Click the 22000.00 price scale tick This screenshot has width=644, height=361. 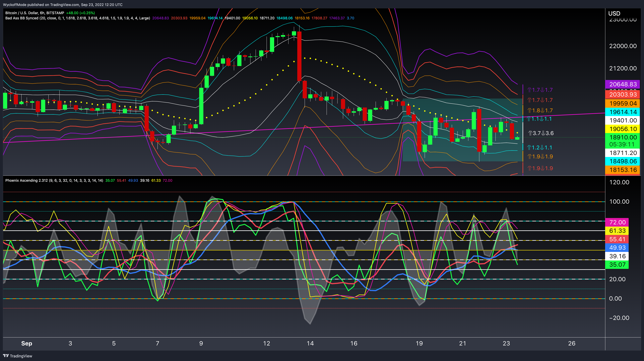623,46
